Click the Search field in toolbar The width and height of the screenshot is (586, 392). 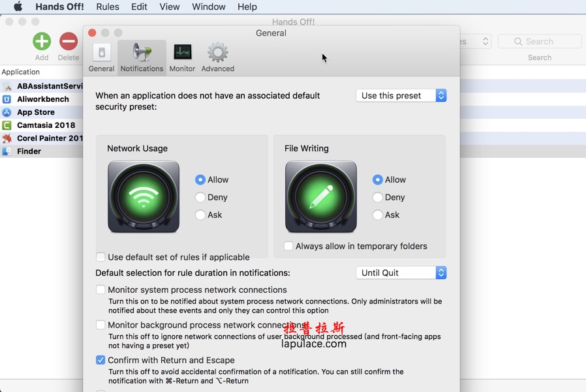pos(540,42)
